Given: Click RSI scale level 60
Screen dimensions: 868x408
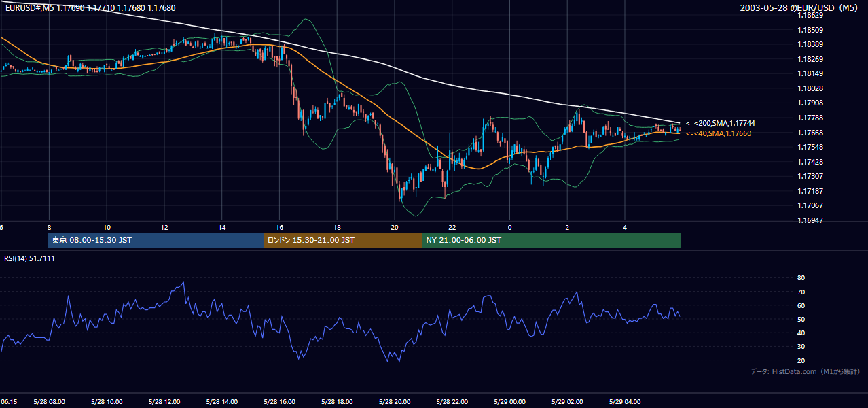Looking at the screenshot, I should 801,305.
